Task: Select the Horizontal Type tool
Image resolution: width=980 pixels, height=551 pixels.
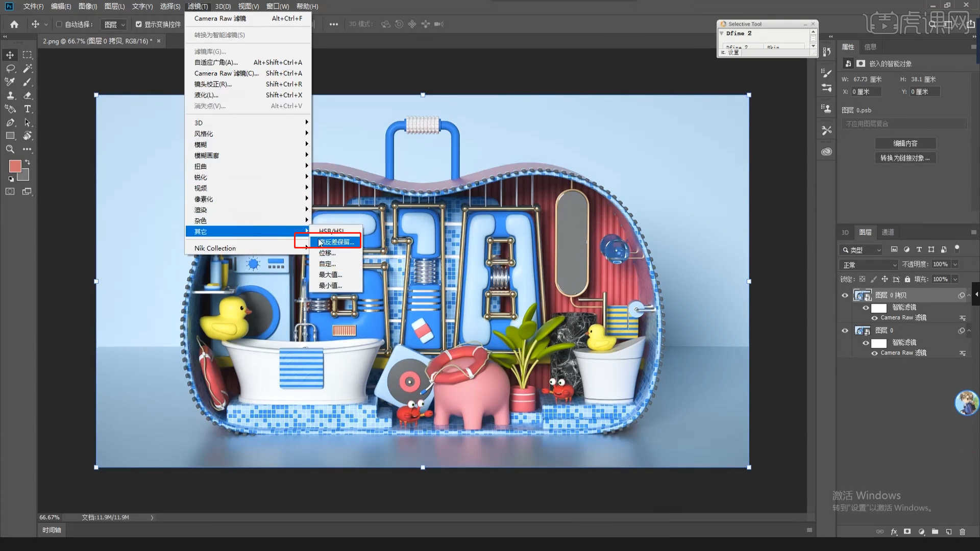Action: coord(28,109)
